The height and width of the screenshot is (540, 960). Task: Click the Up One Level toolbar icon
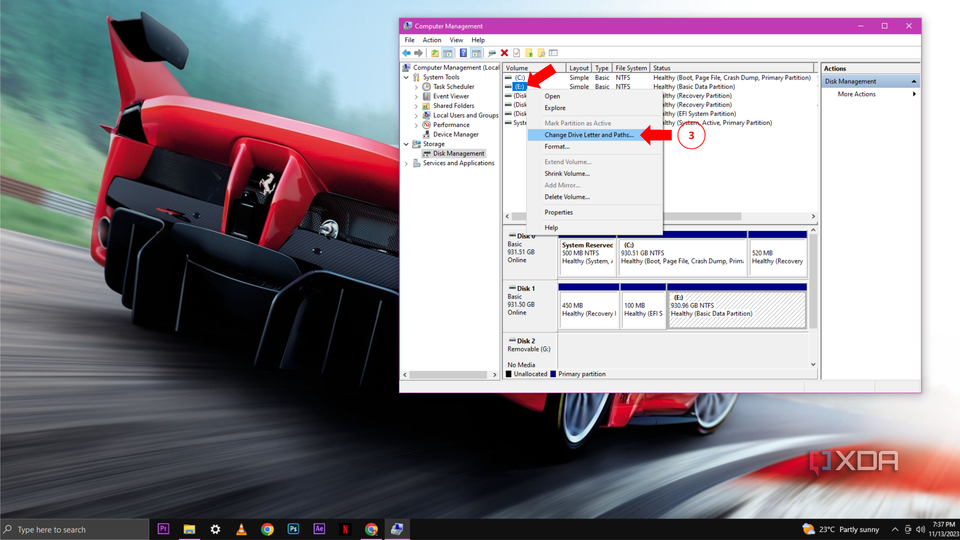[x=435, y=53]
